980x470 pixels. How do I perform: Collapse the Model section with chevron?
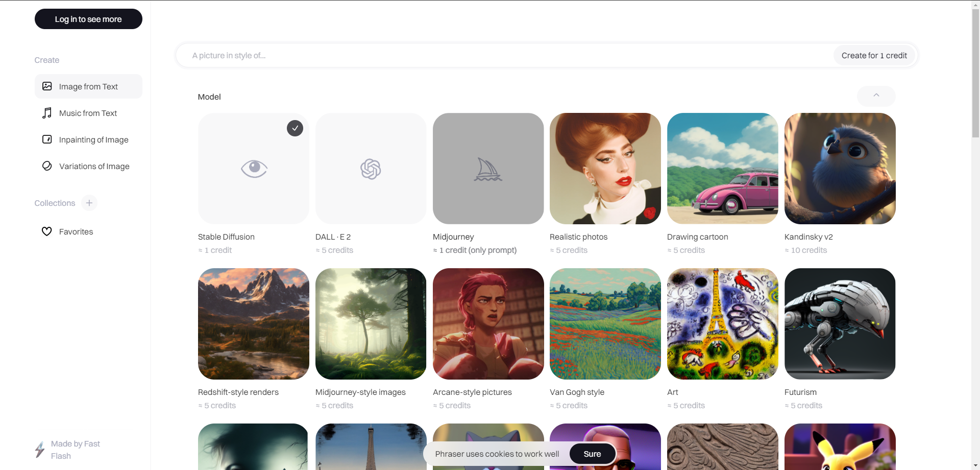876,96
